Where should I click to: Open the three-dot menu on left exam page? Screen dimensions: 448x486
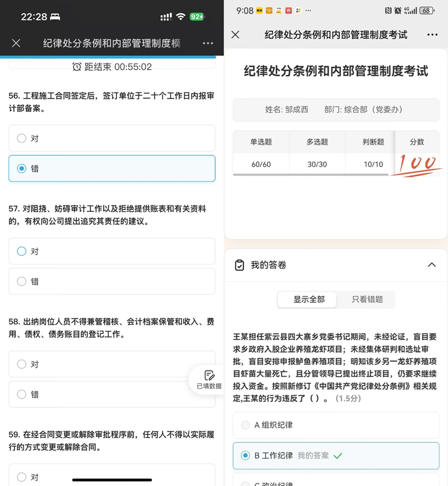click(x=208, y=43)
